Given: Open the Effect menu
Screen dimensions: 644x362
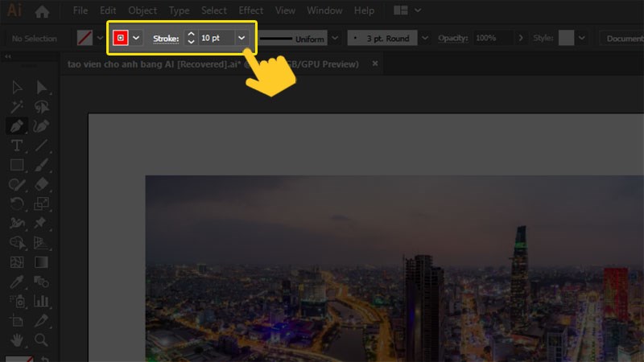Looking at the screenshot, I should tap(250, 10).
